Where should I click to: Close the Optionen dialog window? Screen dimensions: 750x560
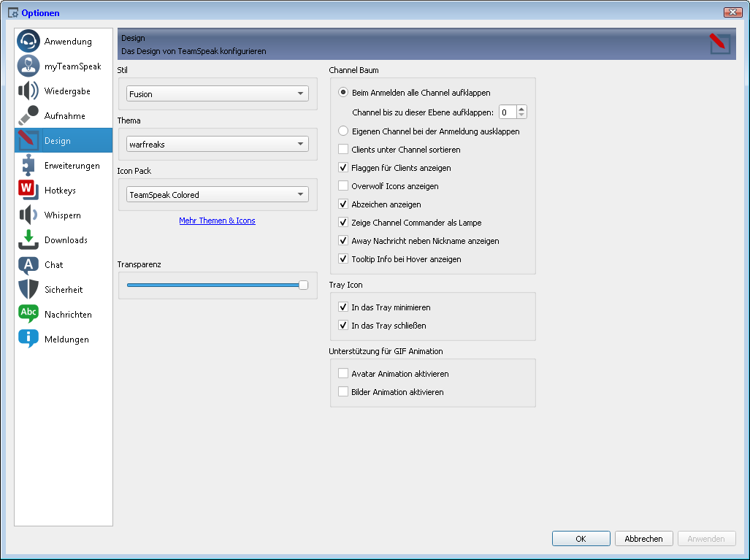[x=732, y=12]
